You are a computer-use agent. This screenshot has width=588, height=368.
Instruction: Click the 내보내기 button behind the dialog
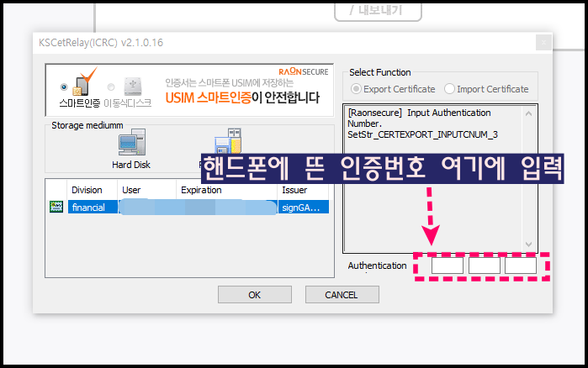coord(378,11)
